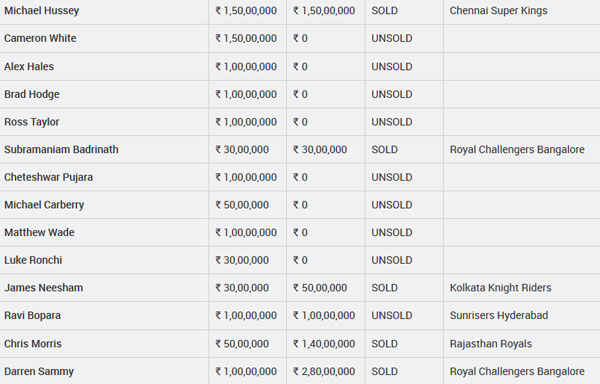Click Luke Ronchi's name
Image resolution: width=600 pixels, height=384 pixels.
[x=33, y=260]
